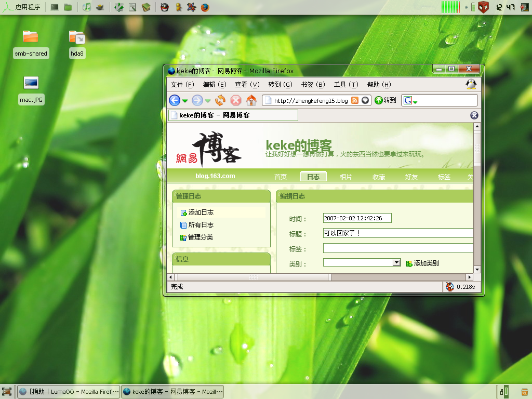The width and height of the screenshot is (532, 399).
Task: Click the orange RSS feed icon
Action: [x=355, y=100]
